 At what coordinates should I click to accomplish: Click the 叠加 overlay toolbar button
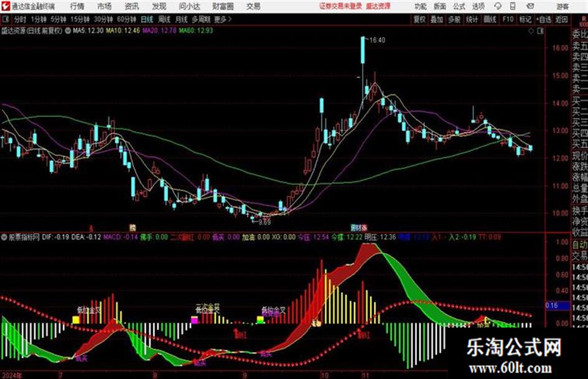tap(437, 19)
